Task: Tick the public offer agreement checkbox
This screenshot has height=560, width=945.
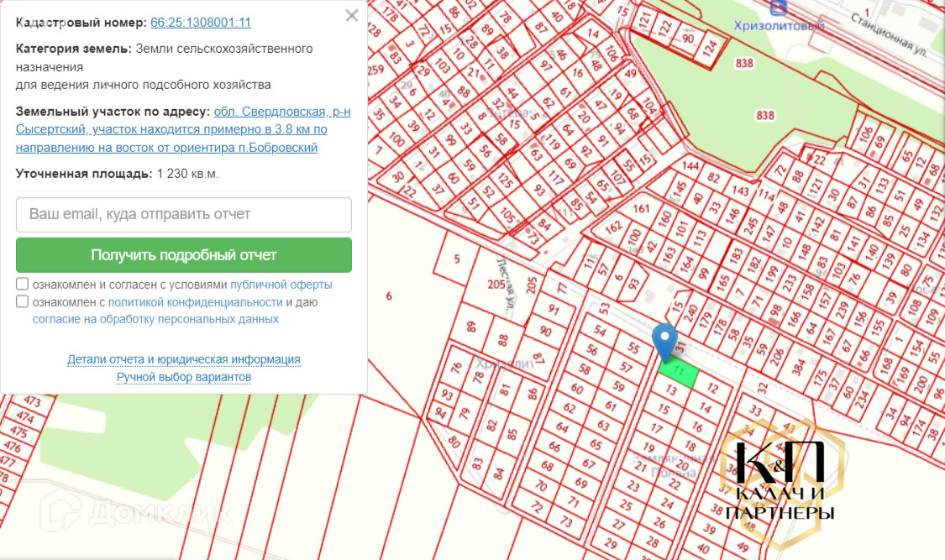Action: (23, 284)
